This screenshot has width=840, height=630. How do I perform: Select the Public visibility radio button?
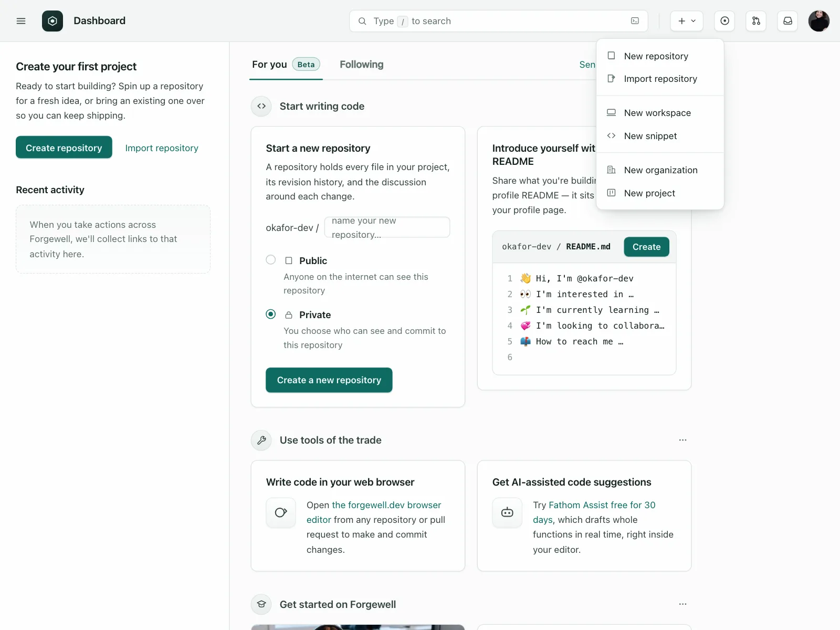click(271, 260)
